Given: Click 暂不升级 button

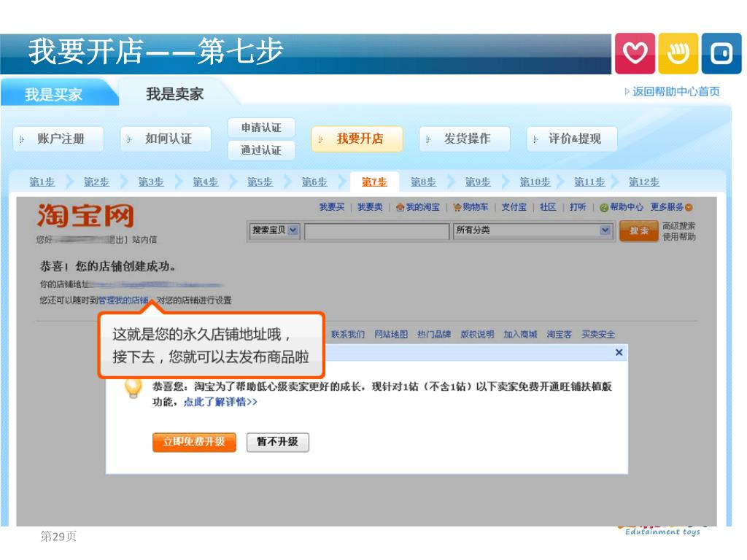Looking at the screenshot, I should 278,442.
